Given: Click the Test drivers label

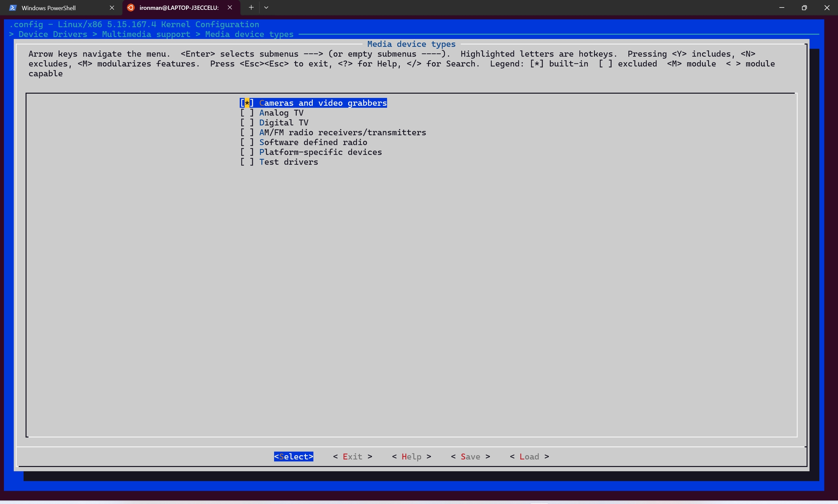Looking at the screenshot, I should click(x=289, y=162).
